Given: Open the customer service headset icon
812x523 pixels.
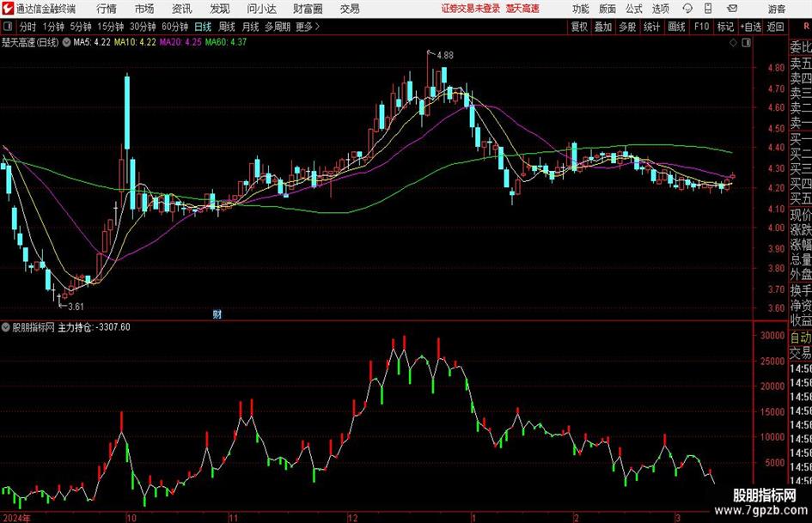Looking at the screenshot, I should (687, 9).
